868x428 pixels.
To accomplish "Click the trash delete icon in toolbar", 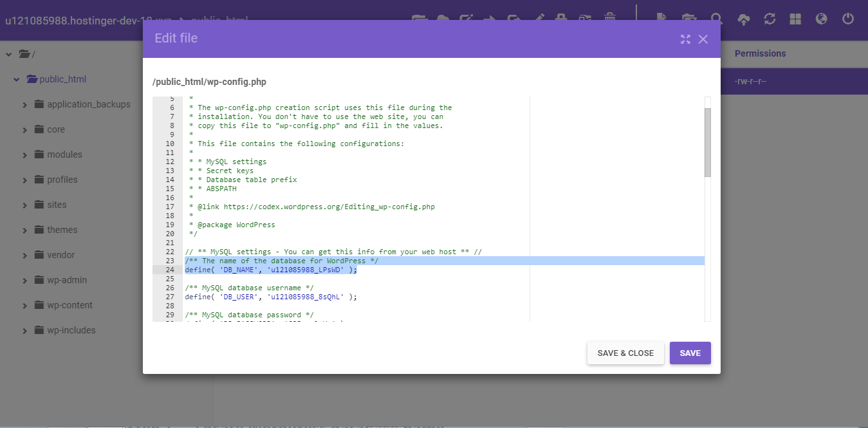I will coord(609,18).
